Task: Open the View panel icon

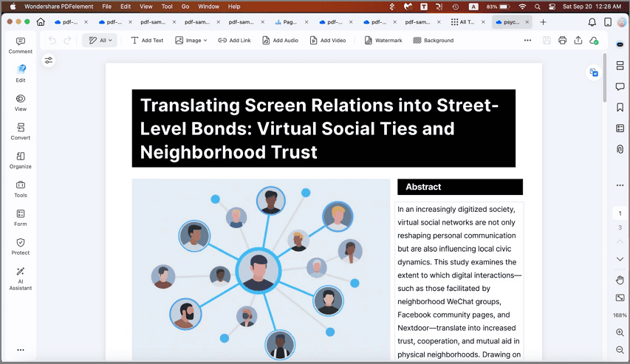Action: point(21,103)
